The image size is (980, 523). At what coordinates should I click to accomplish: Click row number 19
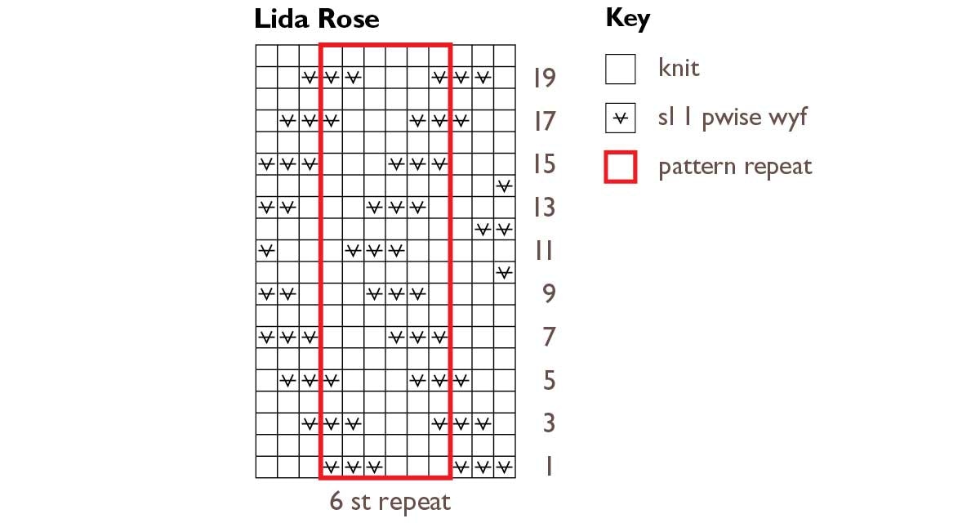[x=544, y=78]
